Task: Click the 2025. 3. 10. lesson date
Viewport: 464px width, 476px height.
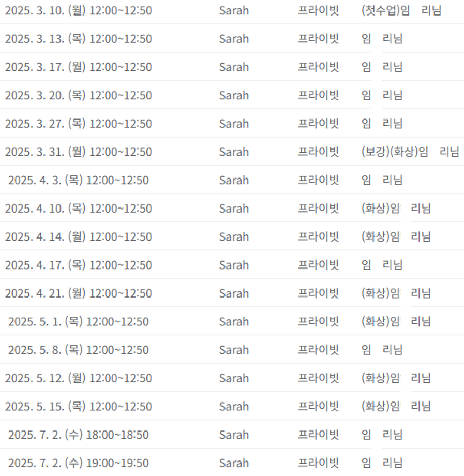Action: [78, 10]
